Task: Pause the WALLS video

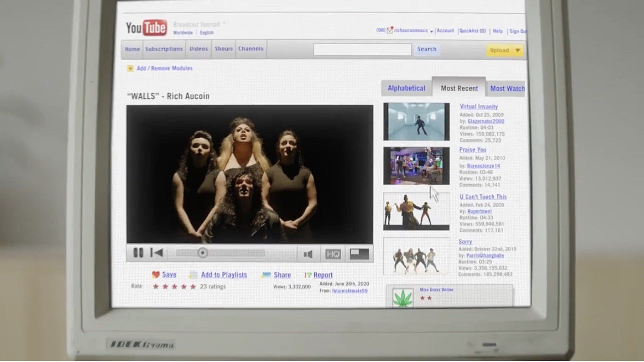Action: coord(138,253)
